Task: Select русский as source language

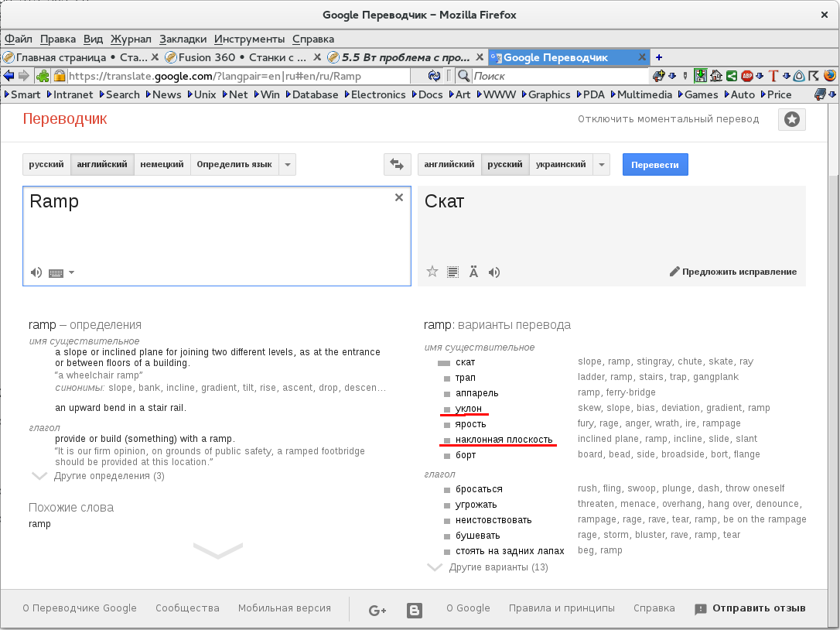Action: click(x=46, y=164)
